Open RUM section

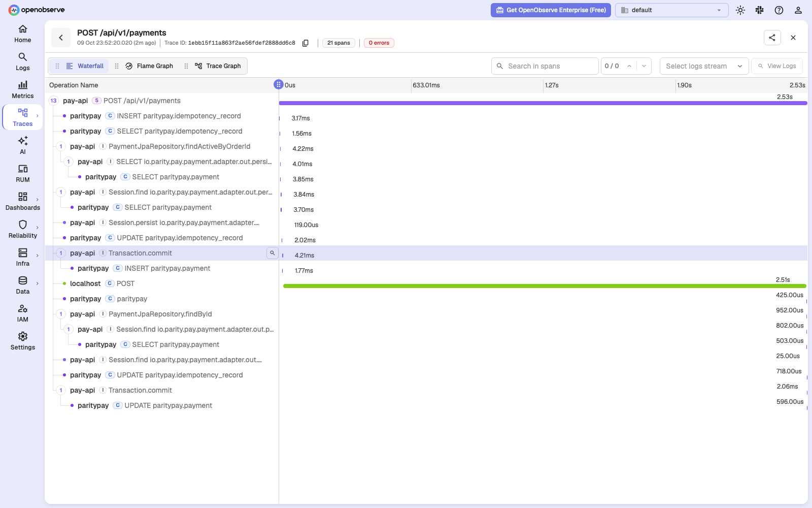(x=22, y=174)
